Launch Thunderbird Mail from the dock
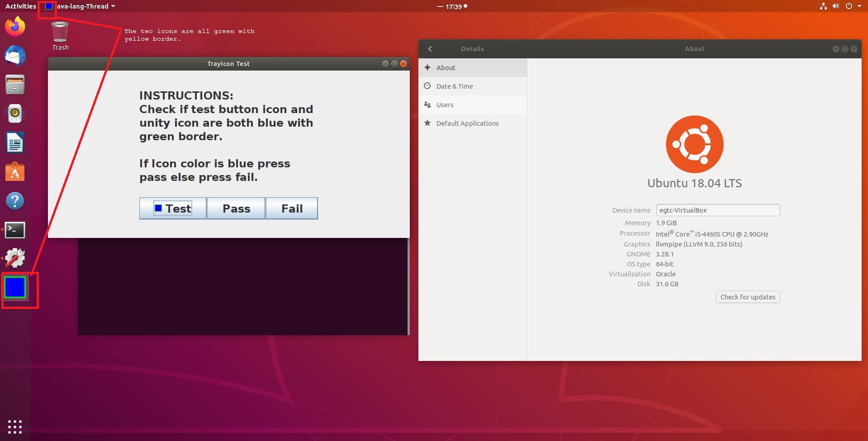 [x=15, y=56]
